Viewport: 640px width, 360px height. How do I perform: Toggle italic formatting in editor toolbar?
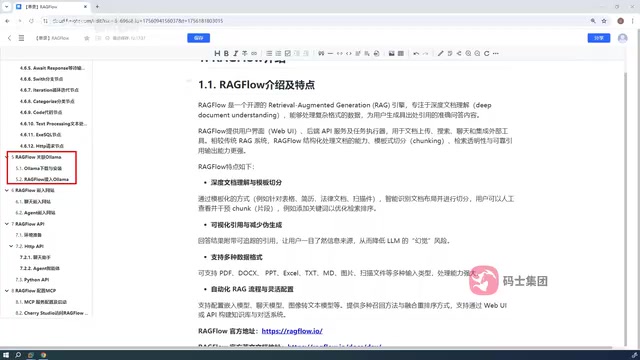[x=236, y=53]
